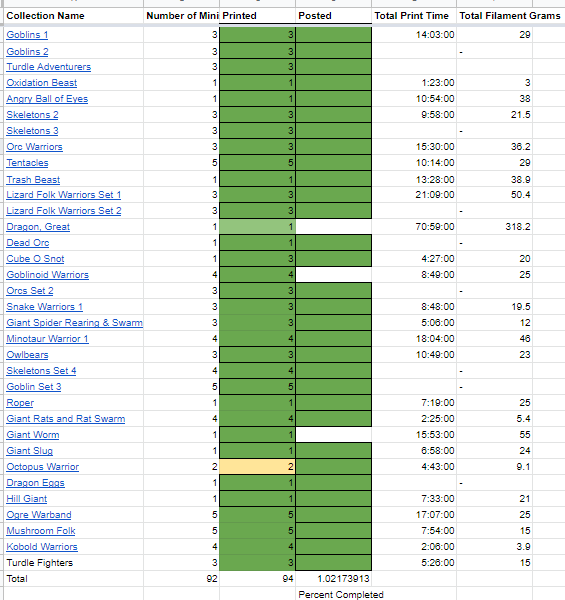Open the Dragon, Great link
This screenshot has width=565, height=600.
tap(38, 227)
